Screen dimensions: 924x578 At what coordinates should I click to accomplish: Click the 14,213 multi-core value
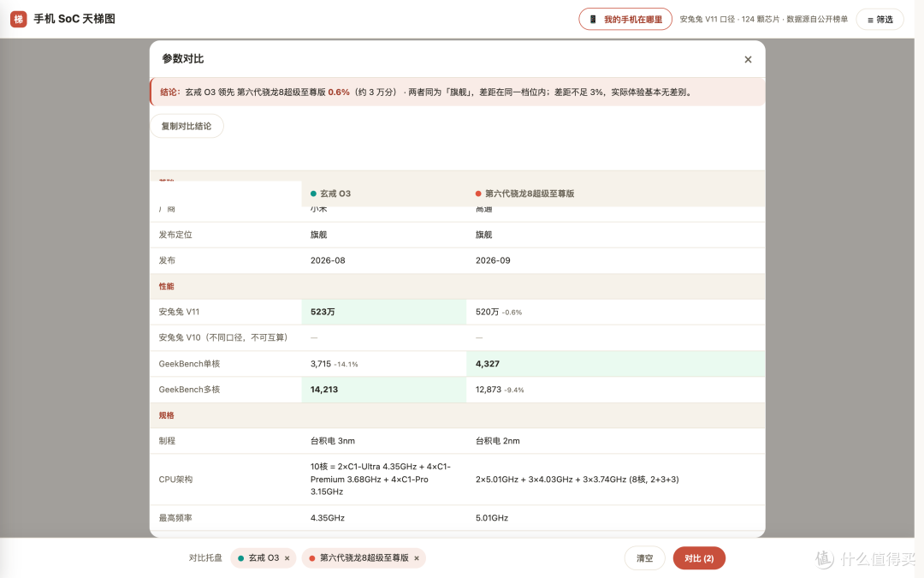coord(324,390)
